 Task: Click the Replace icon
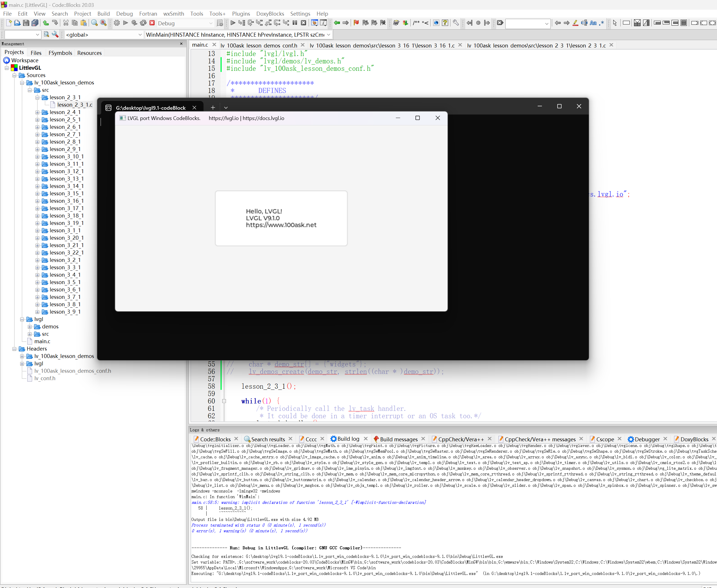pos(104,23)
